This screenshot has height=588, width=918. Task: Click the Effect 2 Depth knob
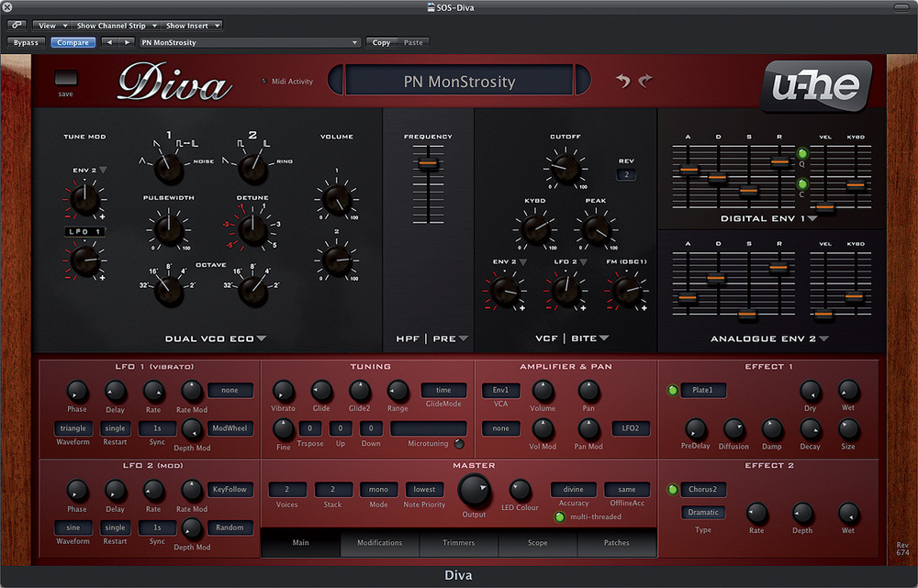[802, 514]
